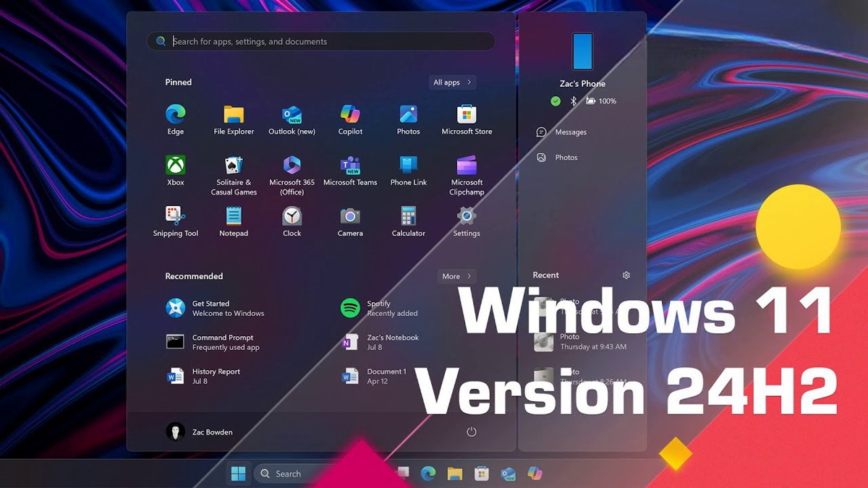Open the Calculator app
This screenshot has width=868, height=488.
tap(408, 222)
